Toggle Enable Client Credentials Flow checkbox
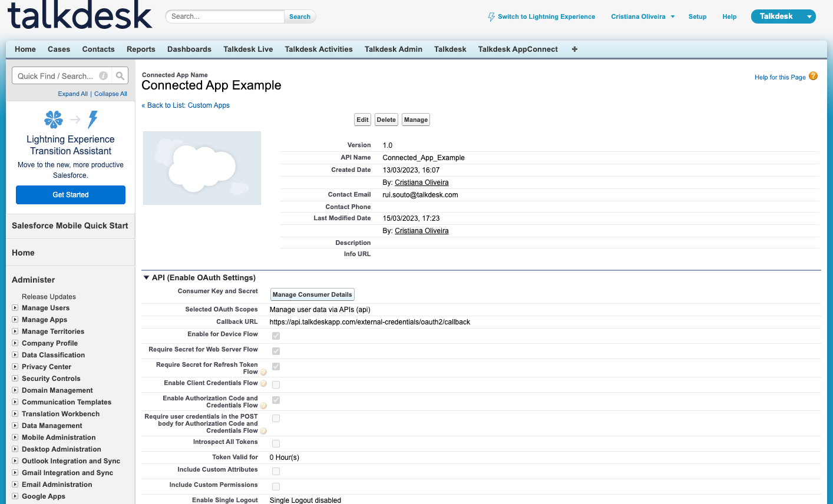The height and width of the screenshot is (504, 833). 276,384
